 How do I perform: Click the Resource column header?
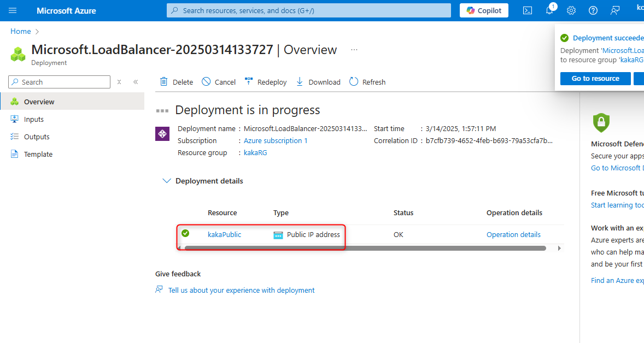point(222,213)
